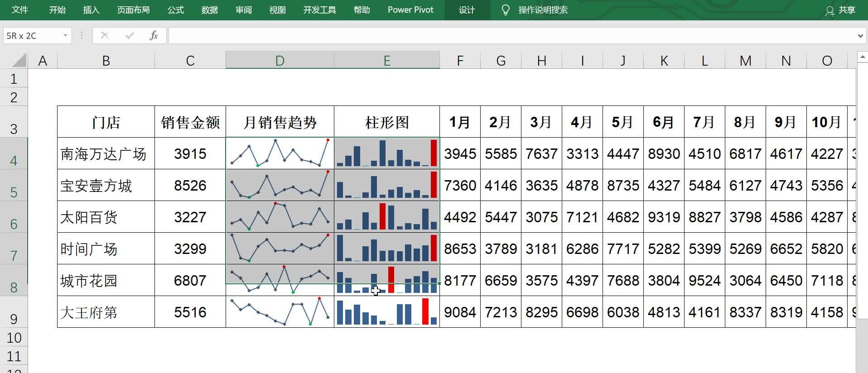Viewport: 868px width, 373px height.
Task: Expand the formula bar with chevron
Action: [860, 36]
